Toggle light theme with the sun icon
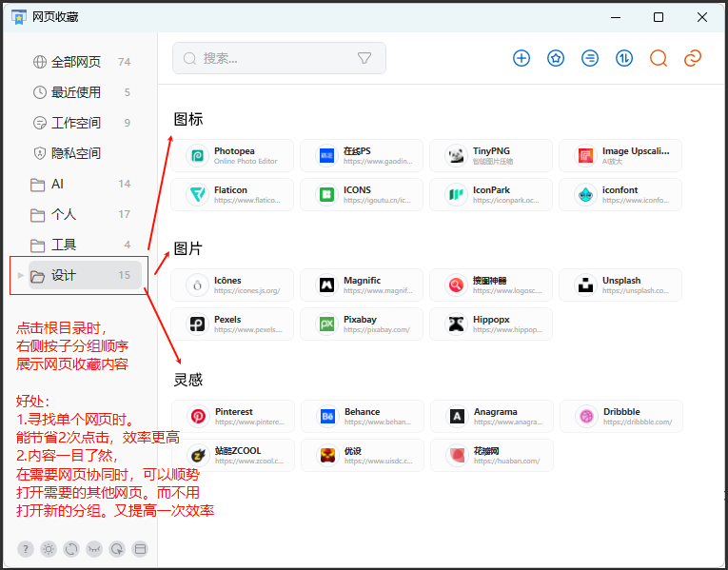 coord(49,549)
